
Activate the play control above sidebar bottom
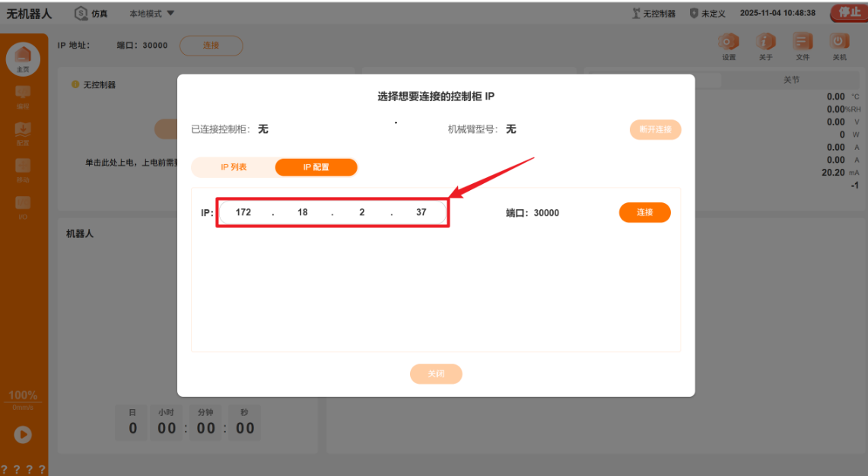click(23, 434)
